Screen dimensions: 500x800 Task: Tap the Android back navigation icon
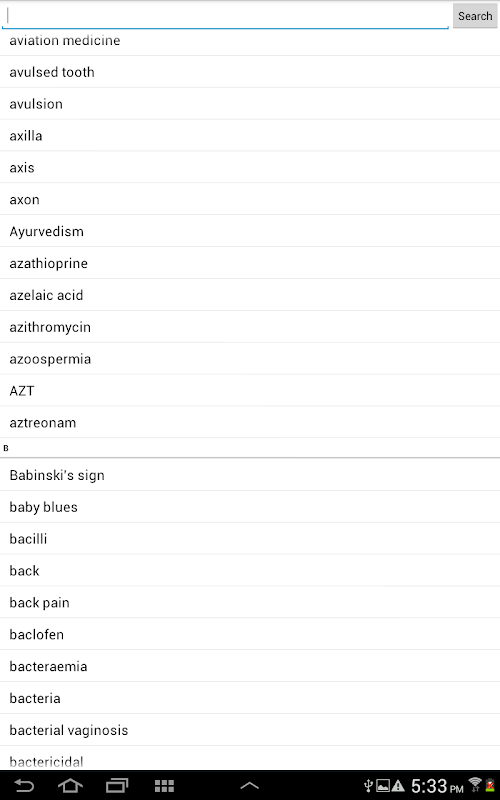[x=23, y=786]
